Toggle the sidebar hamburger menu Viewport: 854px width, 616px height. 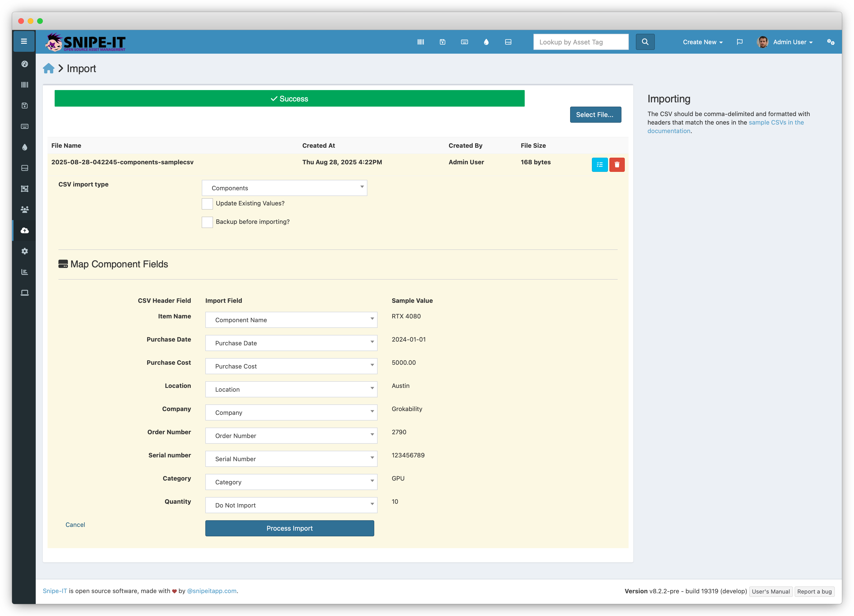[24, 41]
